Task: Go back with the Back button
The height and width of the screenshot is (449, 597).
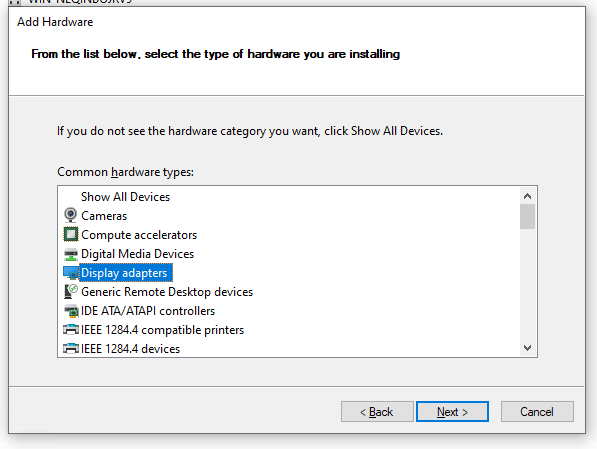Action: click(x=377, y=412)
